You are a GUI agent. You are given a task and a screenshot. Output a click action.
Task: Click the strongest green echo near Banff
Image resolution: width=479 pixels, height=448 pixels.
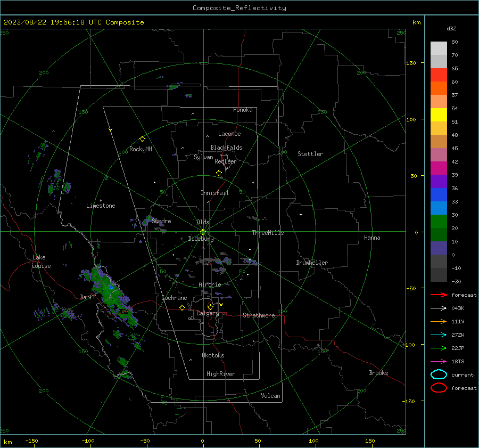[x=111, y=287]
